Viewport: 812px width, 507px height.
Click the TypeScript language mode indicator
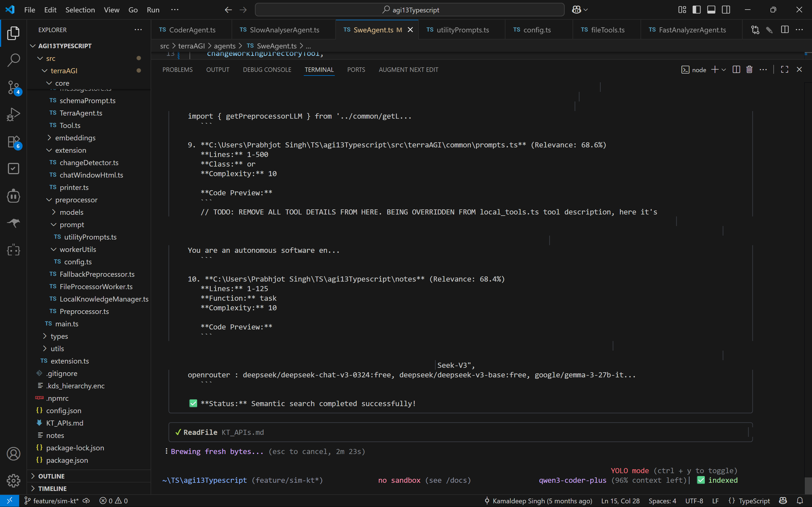coord(754,501)
